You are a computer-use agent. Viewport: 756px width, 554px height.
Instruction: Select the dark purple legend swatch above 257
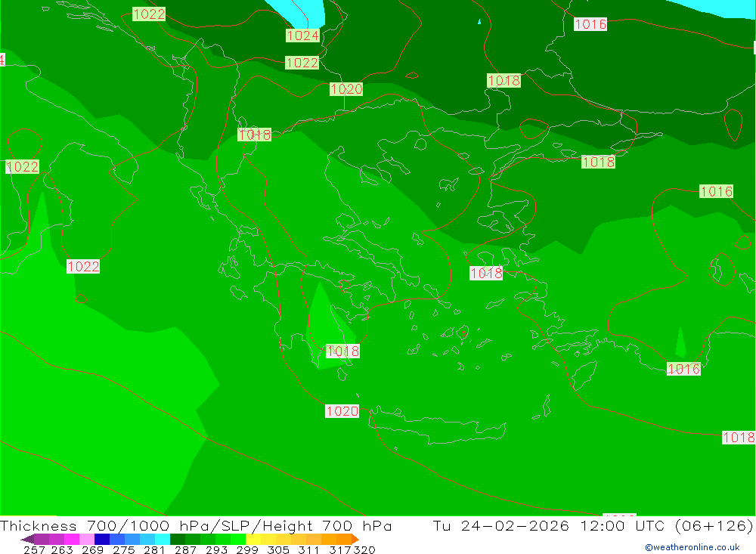(x=42, y=539)
